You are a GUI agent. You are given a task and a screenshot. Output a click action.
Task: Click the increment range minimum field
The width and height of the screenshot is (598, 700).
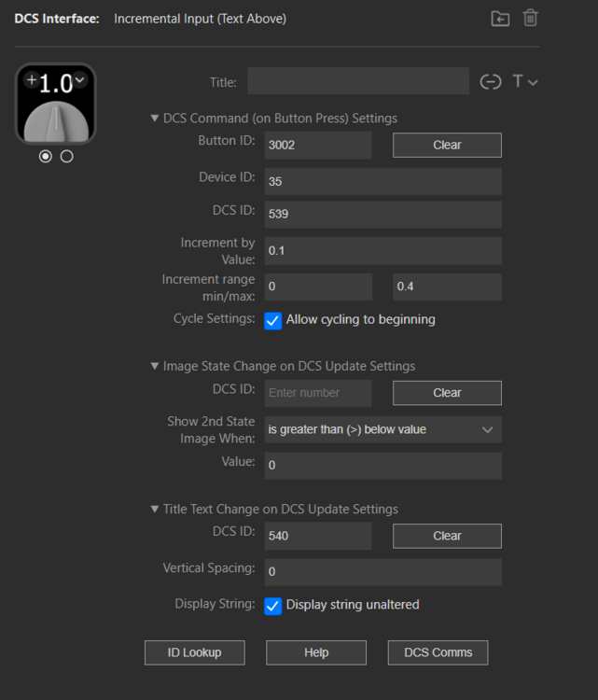pyautogui.click(x=318, y=287)
